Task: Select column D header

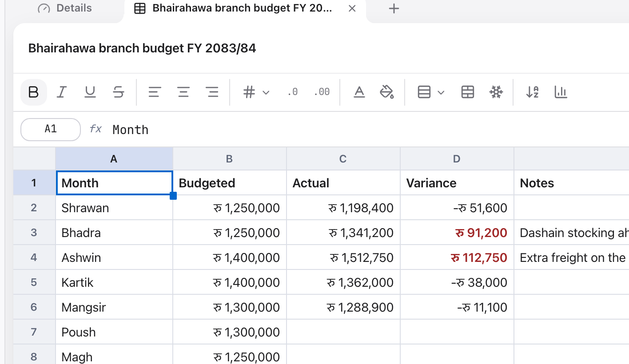Action: [x=457, y=159]
